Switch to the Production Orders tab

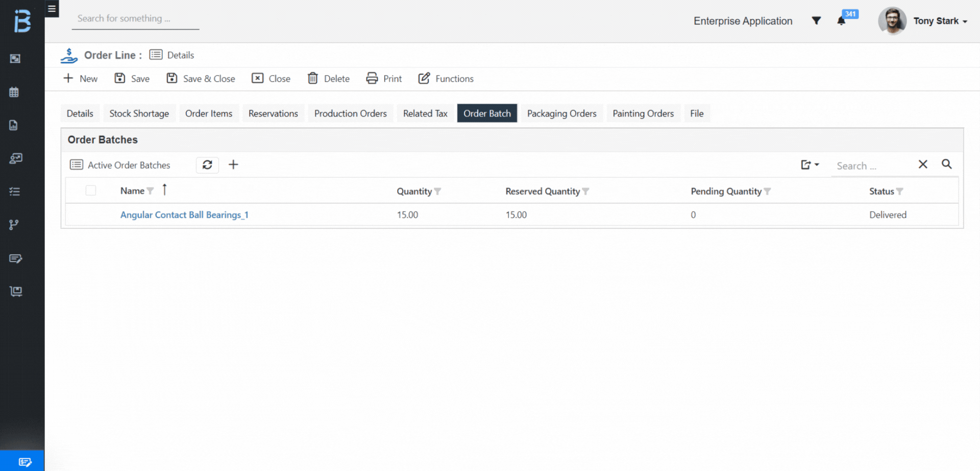coord(351,113)
